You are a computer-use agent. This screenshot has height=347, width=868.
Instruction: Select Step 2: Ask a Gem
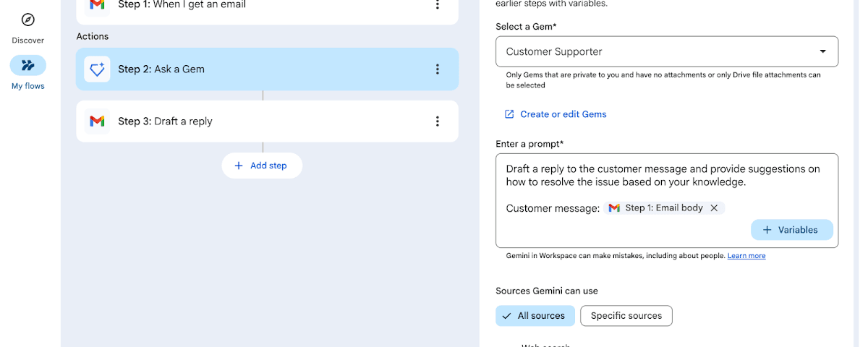(266, 69)
